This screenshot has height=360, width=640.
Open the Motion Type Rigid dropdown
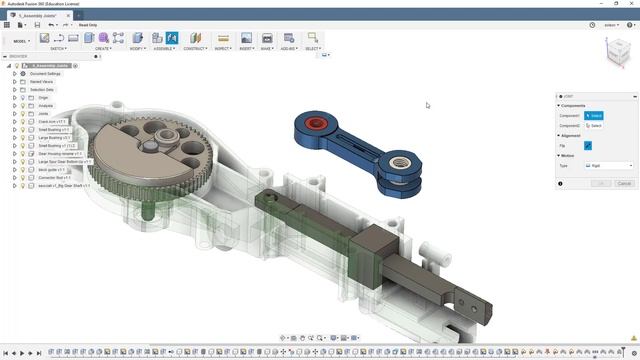(x=609, y=166)
